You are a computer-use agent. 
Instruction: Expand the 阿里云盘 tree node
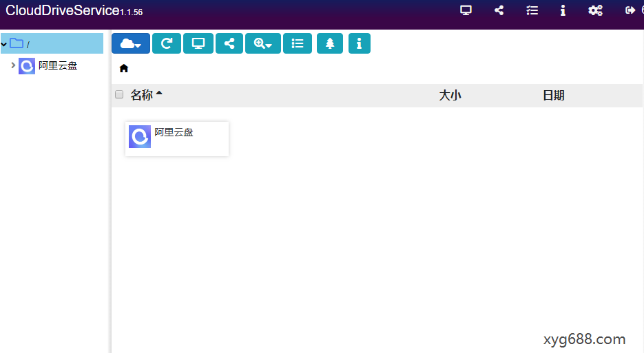coord(13,65)
